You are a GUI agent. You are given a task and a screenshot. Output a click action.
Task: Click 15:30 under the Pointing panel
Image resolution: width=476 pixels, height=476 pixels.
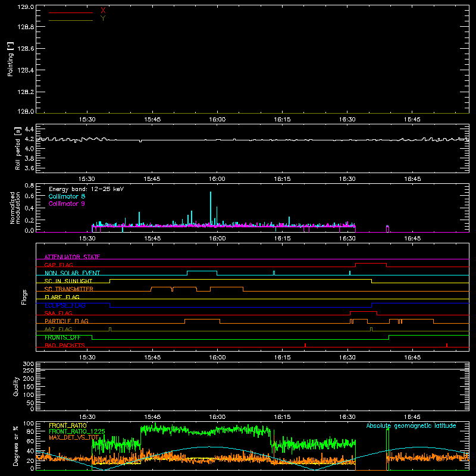pyautogui.click(x=87, y=120)
